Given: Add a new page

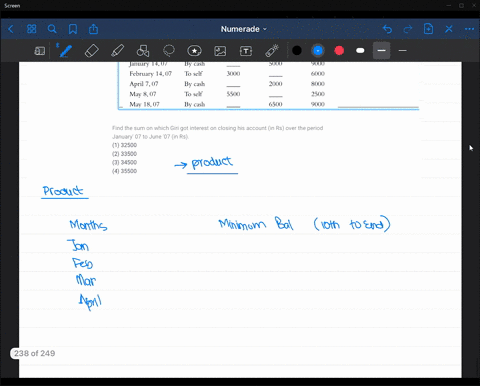Looking at the screenshot, I should click(428, 29).
